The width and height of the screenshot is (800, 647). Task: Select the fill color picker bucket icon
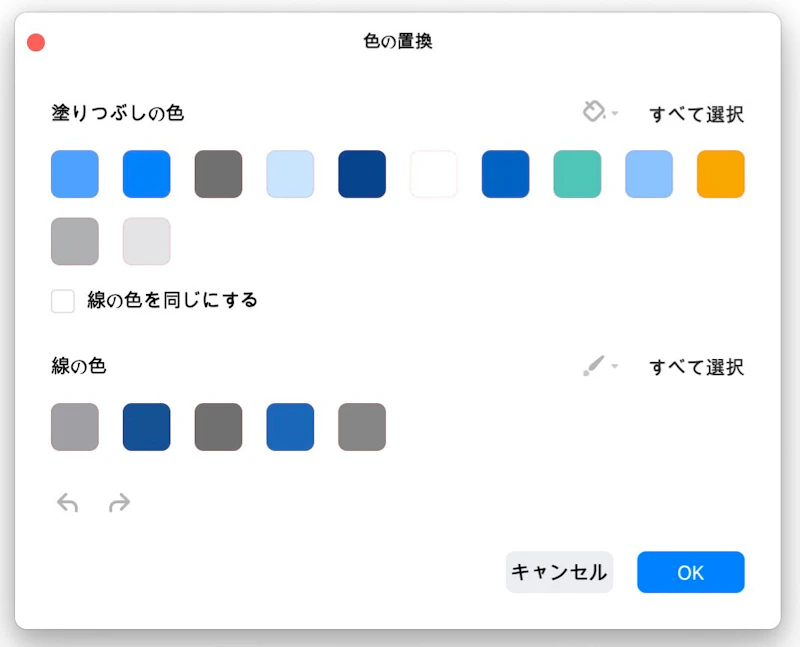click(x=594, y=112)
